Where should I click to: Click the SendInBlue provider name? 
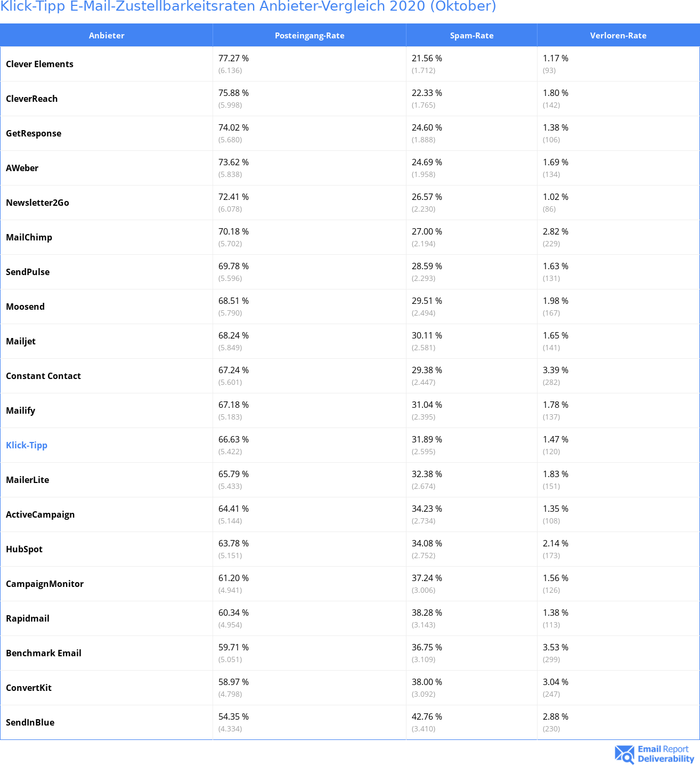pos(30,722)
